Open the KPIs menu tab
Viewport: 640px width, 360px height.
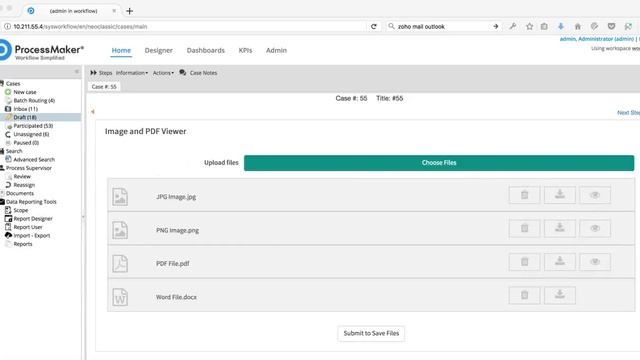pyautogui.click(x=245, y=50)
